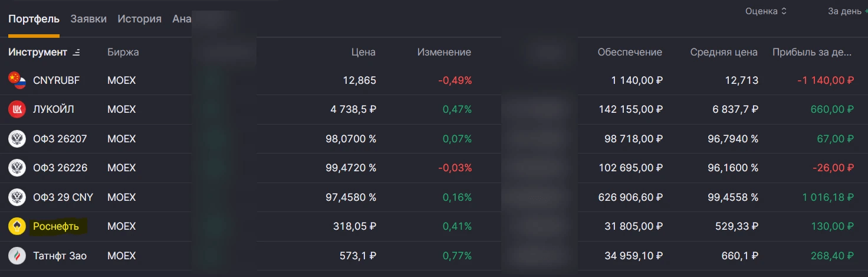Click the daily profit 67,00 ₽
This screenshot has height=277, width=868.
tap(835, 139)
